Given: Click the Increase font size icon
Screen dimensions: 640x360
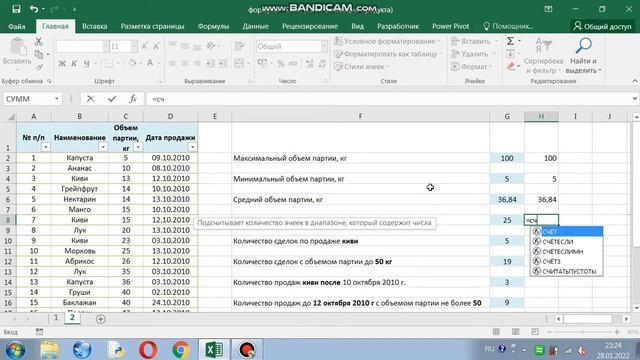Looking at the screenshot, I should point(144,47).
